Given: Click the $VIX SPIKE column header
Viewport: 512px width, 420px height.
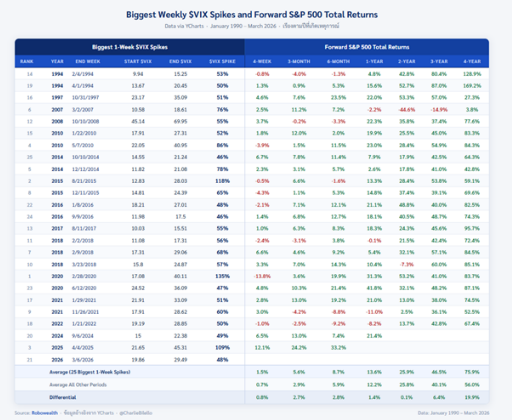Looking at the screenshot, I should pos(222,62).
